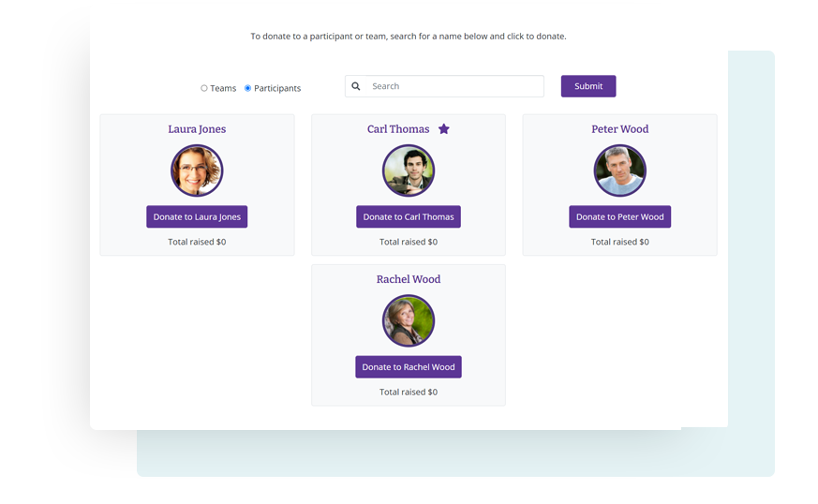Viewport: 818px width, 504px height.
Task: Click Donate to Rachel Wood button
Action: [x=409, y=367]
